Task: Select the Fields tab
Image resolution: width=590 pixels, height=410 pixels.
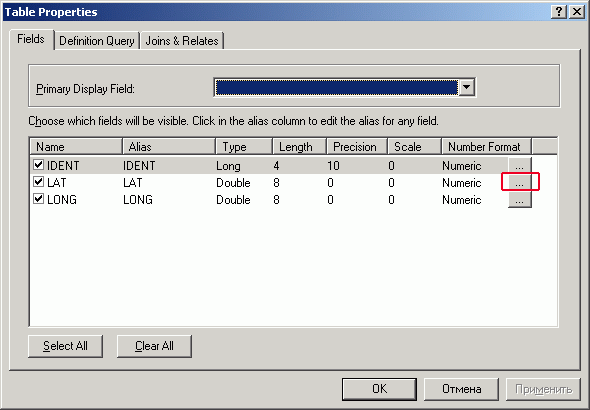Action: click(31, 39)
